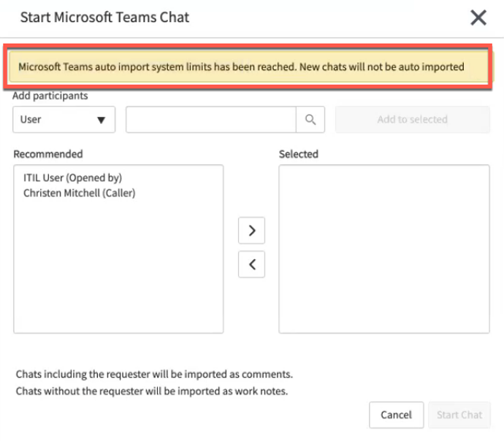Click the participant search magnifier icon
Screen dimensions: 504x441
coord(310,120)
